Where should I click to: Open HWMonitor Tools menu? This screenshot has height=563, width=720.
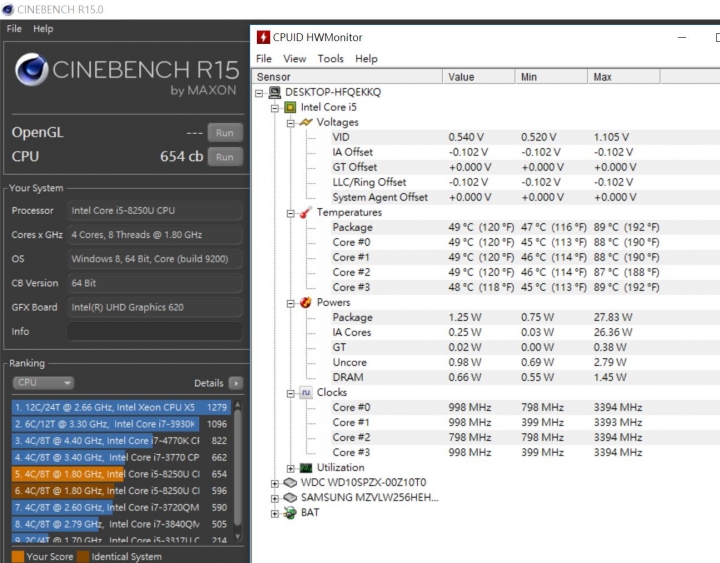point(331,59)
